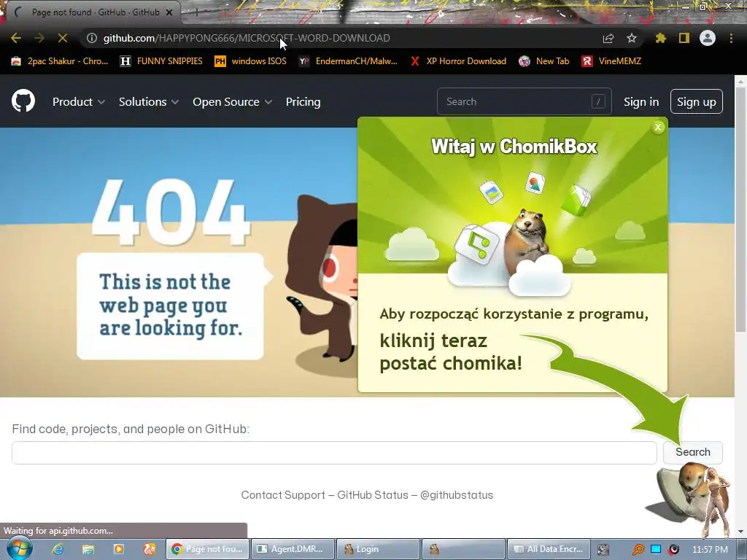Expand the Solutions menu
The height and width of the screenshot is (560, 747).
[x=149, y=102]
